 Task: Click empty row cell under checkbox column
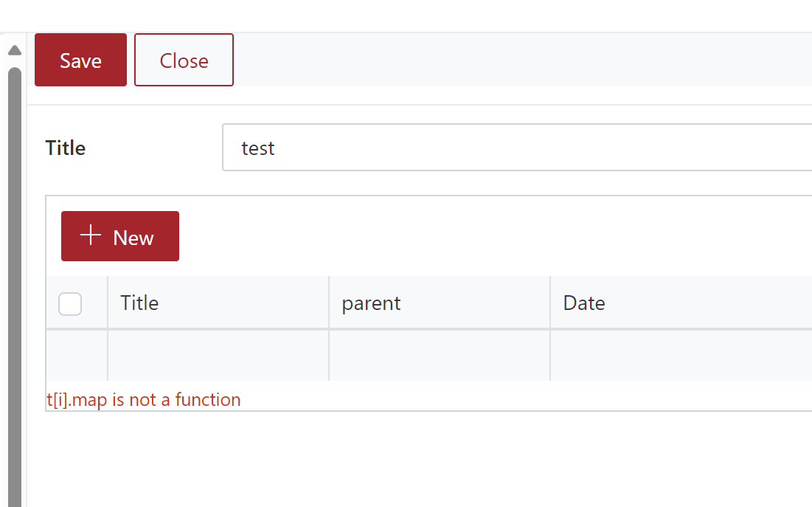pyautogui.click(x=77, y=356)
